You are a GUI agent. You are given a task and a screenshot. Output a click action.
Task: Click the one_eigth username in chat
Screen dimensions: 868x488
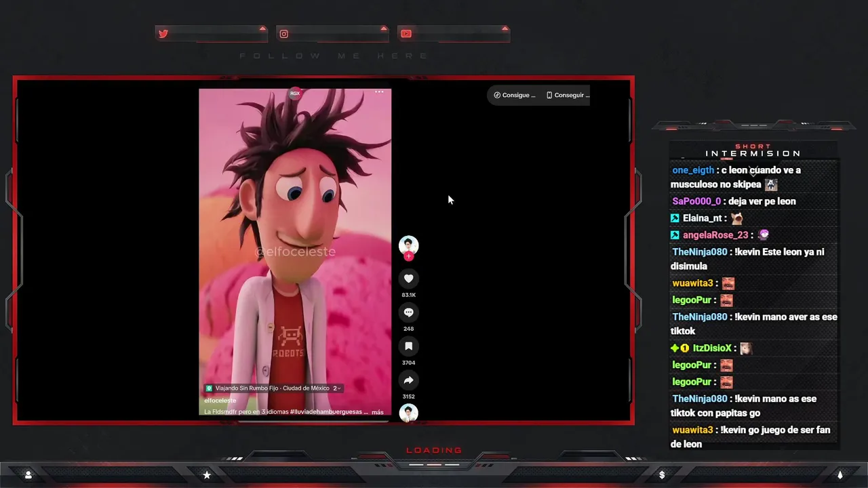tap(693, 170)
